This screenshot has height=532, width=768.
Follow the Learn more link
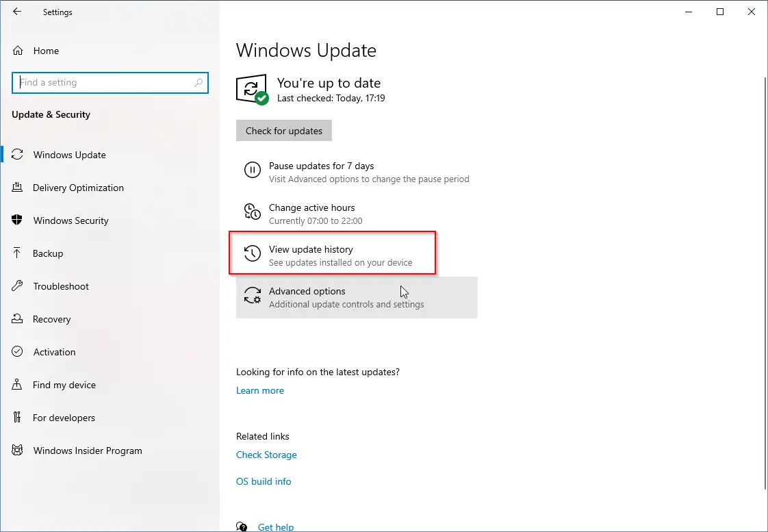(260, 390)
